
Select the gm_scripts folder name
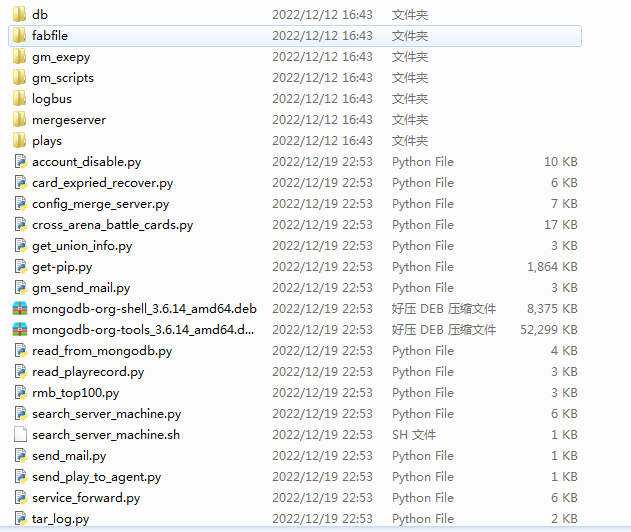(x=62, y=77)
